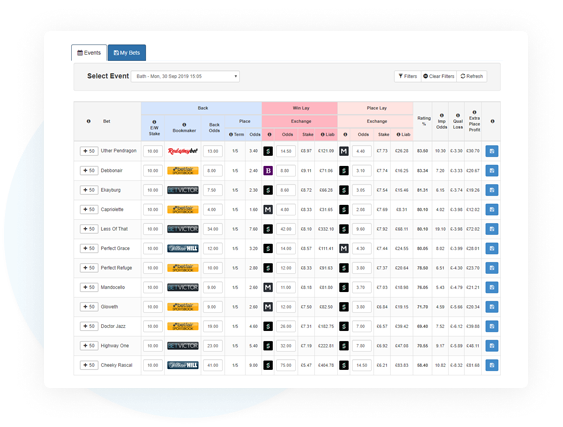Click the William Hill logo in Perfect Grace row
Image resolution: width=563 pixels, height=427 pixels.
coord(183,249)
